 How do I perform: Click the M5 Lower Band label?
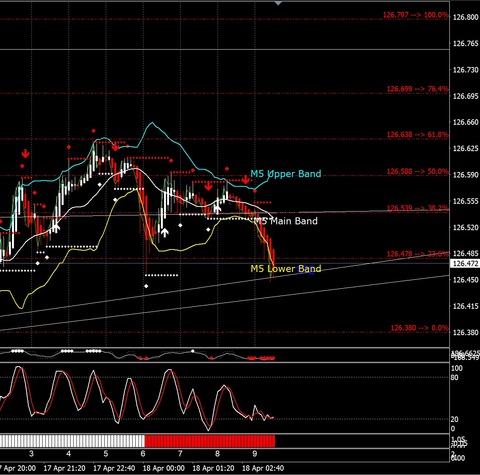pos(286,269)
